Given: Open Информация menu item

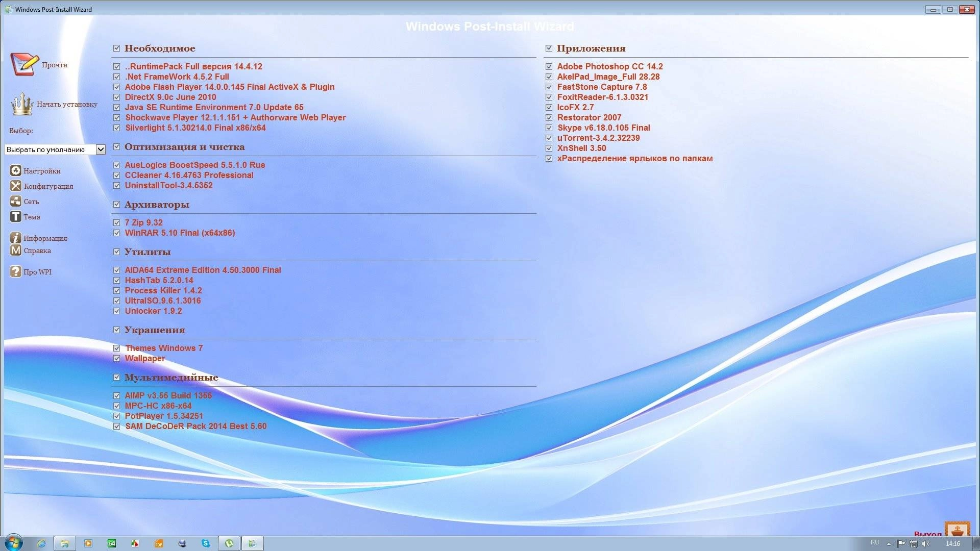Looking at the screenshot, I should click(45, 238).
